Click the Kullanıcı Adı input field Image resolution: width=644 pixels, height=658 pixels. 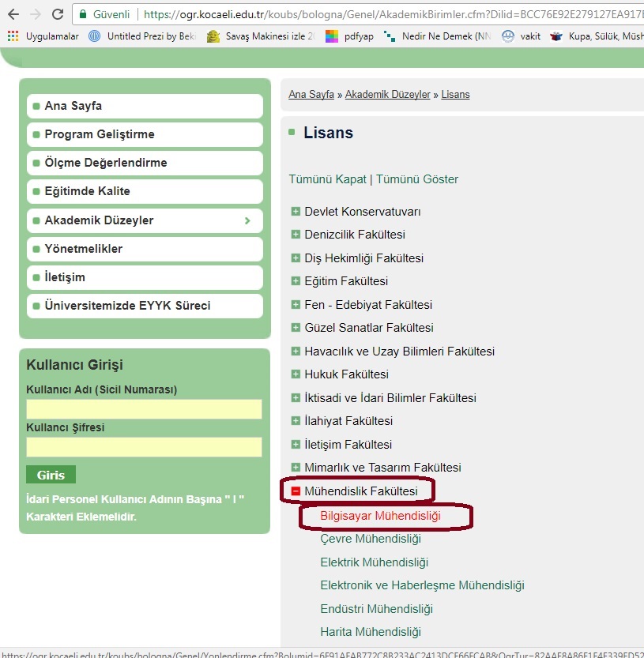[x=144, y=409]
